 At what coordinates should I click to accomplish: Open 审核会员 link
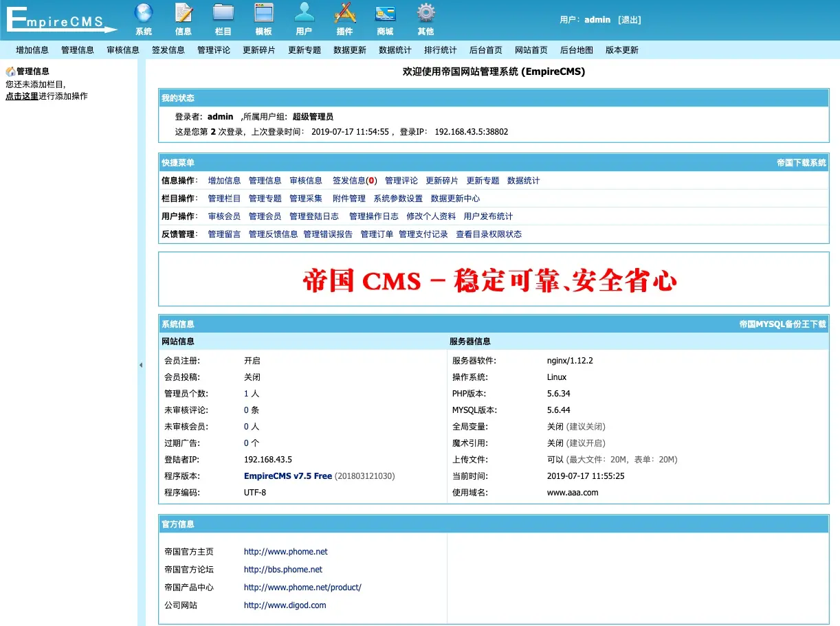[225, 216]
